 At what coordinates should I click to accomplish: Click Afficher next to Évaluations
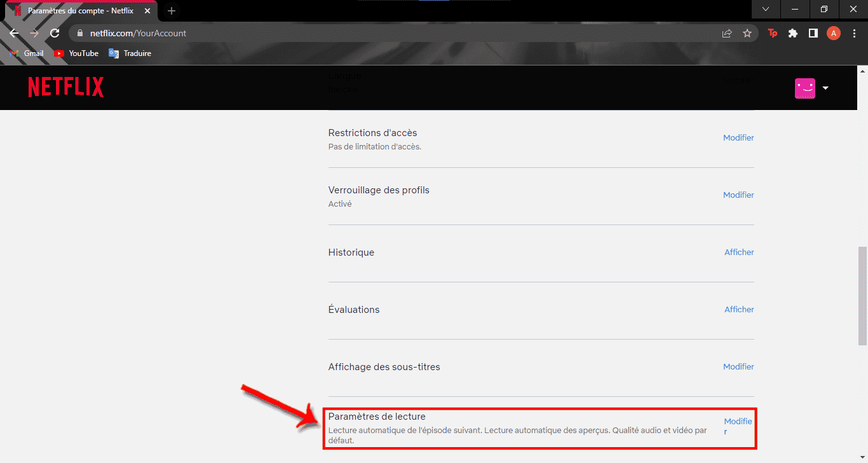coord(739,310)
